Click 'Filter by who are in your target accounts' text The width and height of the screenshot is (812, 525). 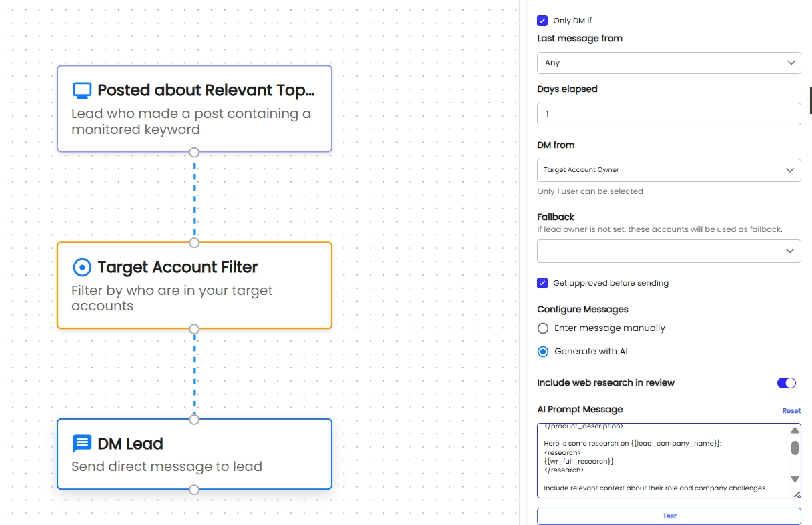coord(172,298)
